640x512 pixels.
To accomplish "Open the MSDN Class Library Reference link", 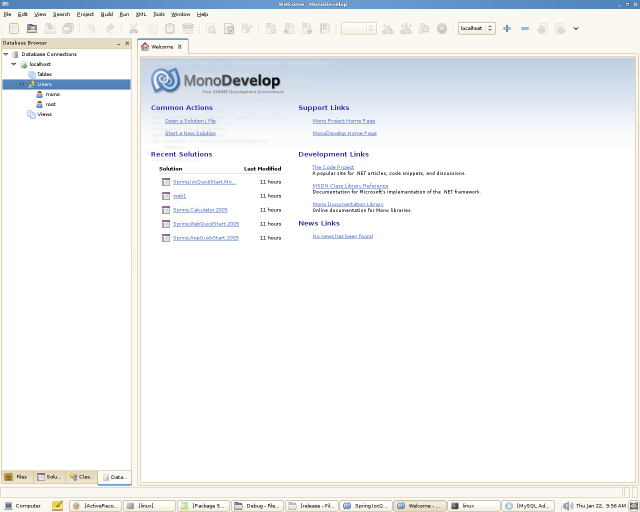I will tap(350, 186).
